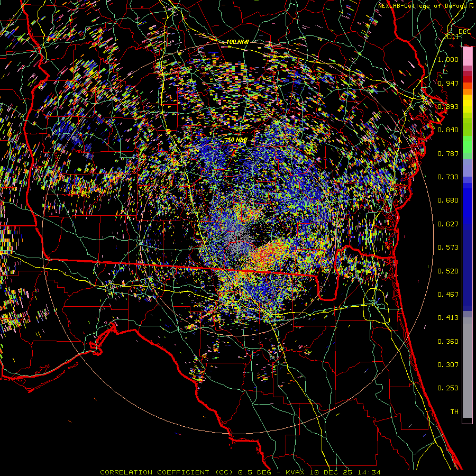The width and height of the screenshot is (476, 476).
Task: Click the 10 DEC 25 date text
Action: click(331, 472)
